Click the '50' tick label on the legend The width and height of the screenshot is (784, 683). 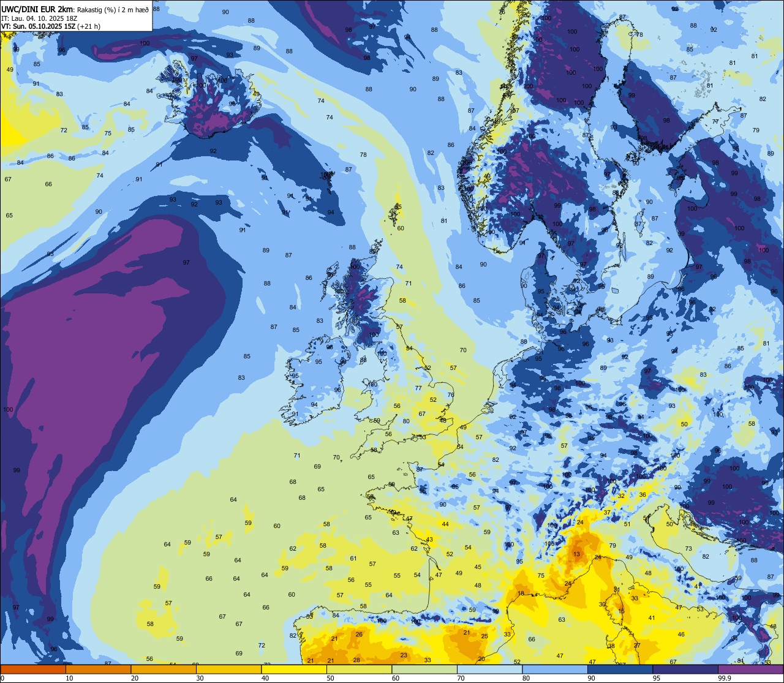coord(330,678)
